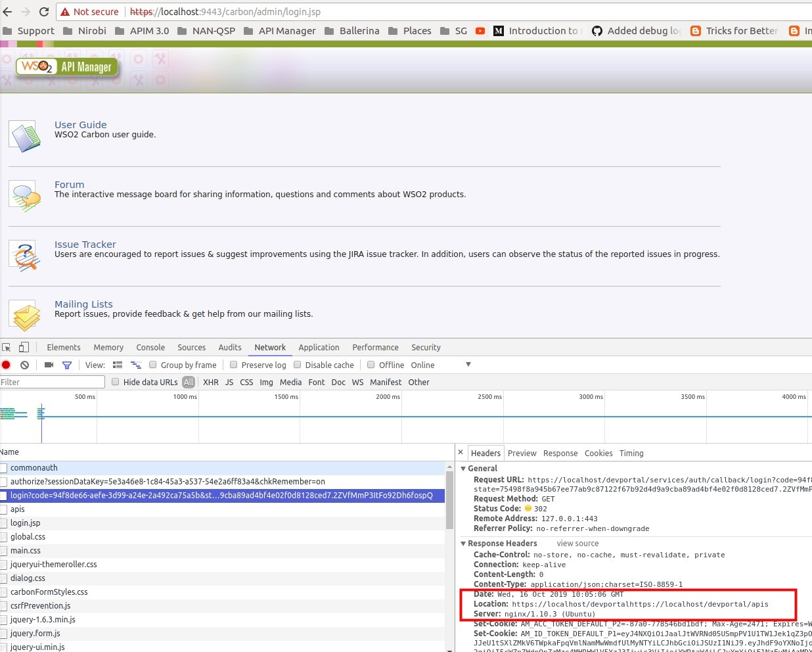
Task: Check the Offline checkbox
Action: click(371, 365)
